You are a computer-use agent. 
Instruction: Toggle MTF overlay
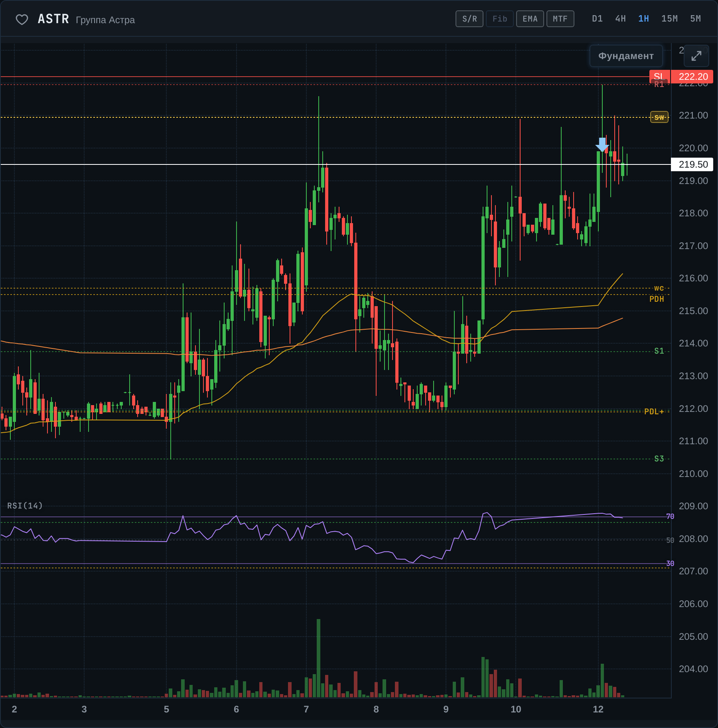(560, 19)
